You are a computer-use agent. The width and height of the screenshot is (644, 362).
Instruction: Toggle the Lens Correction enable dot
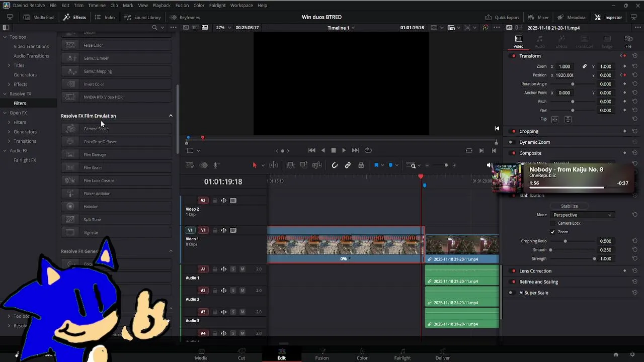click(x=513, y=271)
